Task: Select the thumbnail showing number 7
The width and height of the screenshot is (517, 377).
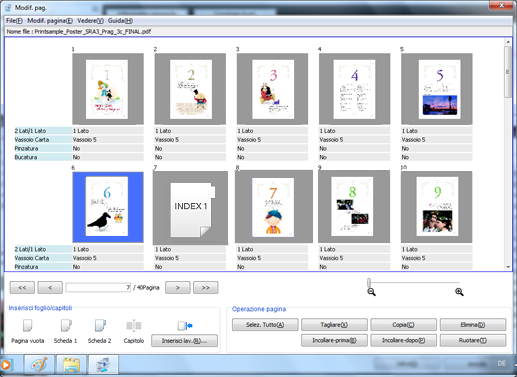Action: 274,207
